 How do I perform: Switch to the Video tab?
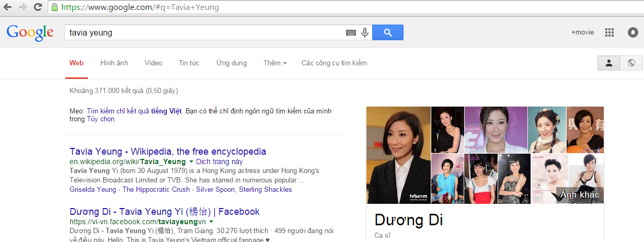[x=153, y=63]
